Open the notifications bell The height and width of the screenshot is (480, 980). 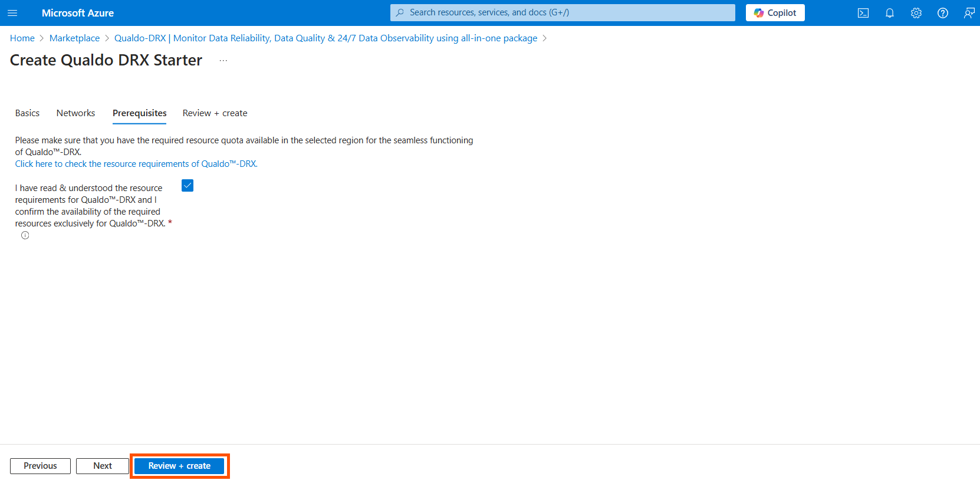tap(890, 13)
